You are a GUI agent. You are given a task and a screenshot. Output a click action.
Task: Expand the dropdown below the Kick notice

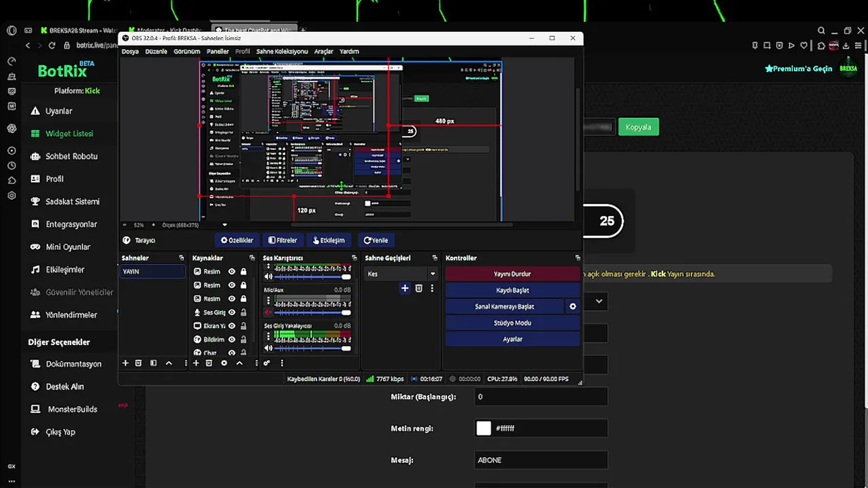click(x=599, y=301)
